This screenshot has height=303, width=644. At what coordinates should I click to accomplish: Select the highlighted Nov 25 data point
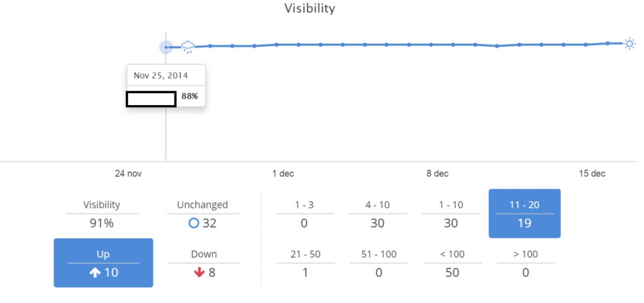(166, 47)
